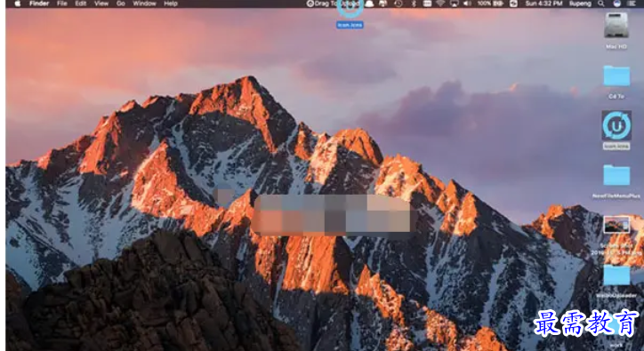Select the NewFileMenuPlus folder
644x351 pixels.
[616, 175]
